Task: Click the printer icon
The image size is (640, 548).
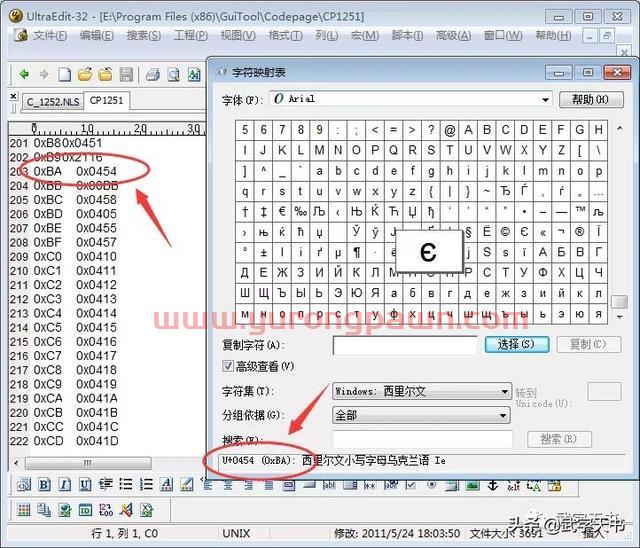Action: (x=153, y=75)
